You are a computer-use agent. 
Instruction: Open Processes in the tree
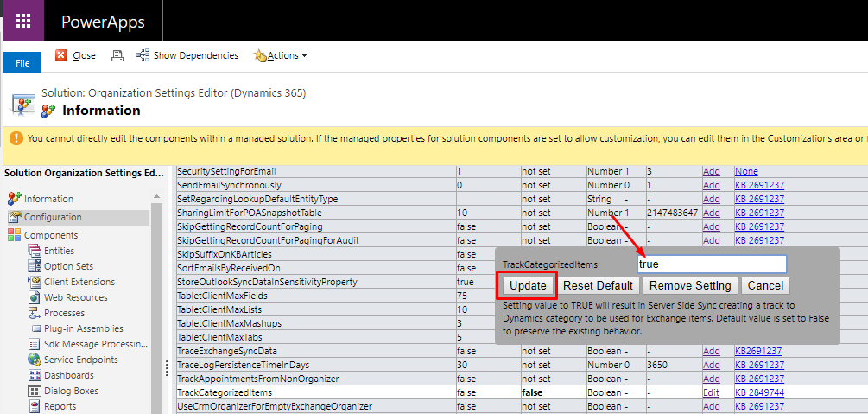(64, 313)
